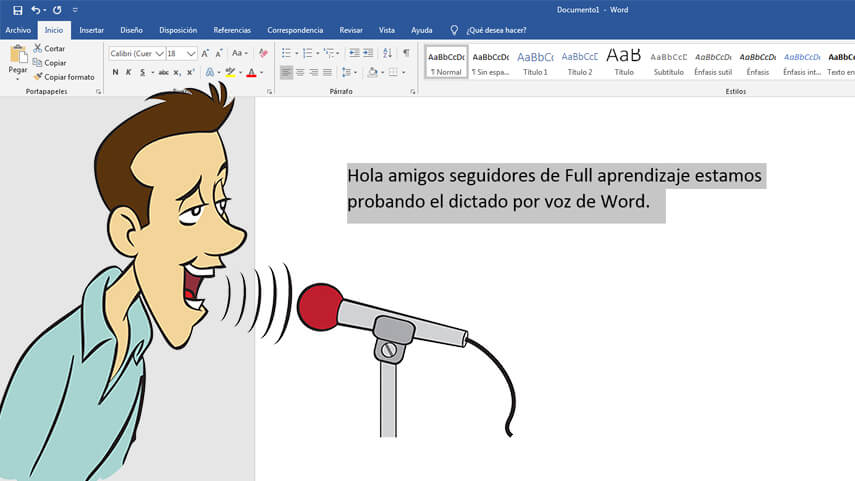Apply the Título 1 style
The width and height of the screenshot is (855, 481).
tap(535, 62)
